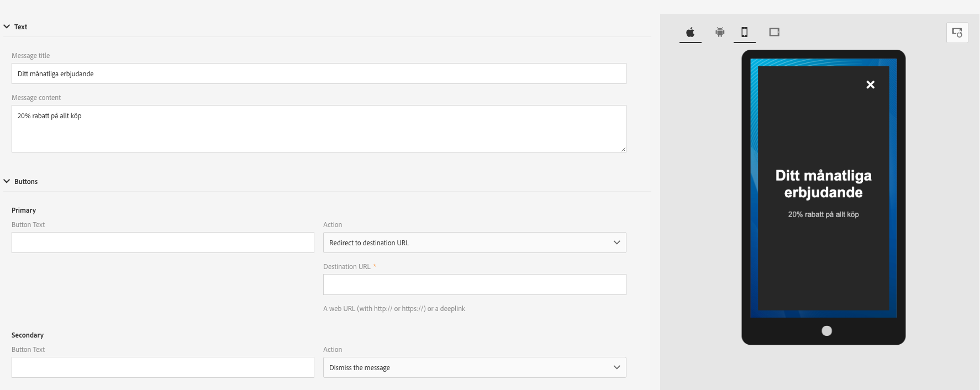The width and height of the screenshot is (980, 390).
Task: Rotate the device preview orientation
Action: pos(957,33)
